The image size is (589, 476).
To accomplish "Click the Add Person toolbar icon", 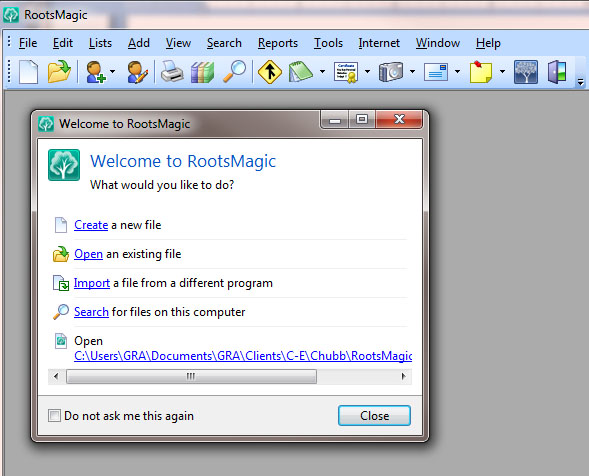I will pyautogui.click(x=95, y=72).
